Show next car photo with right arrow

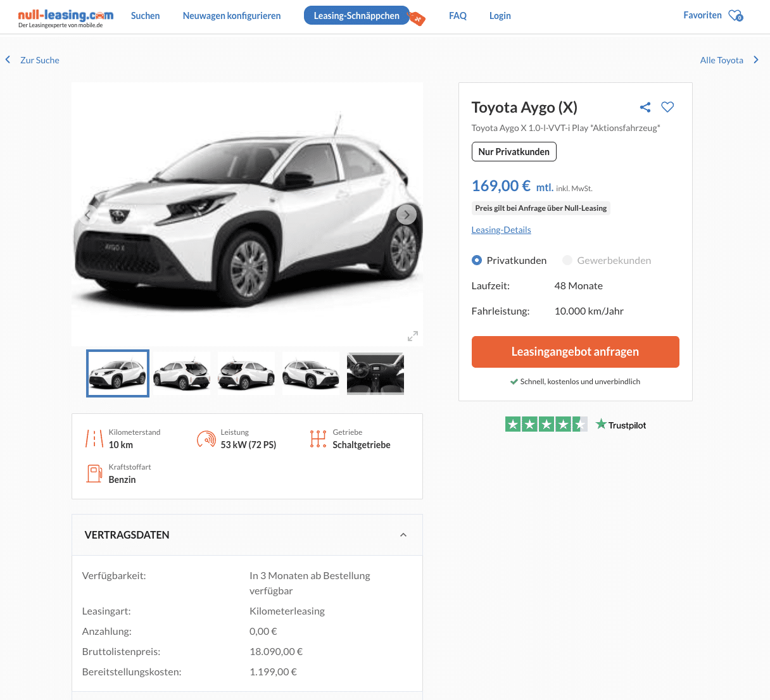click(x=406, y=215)
